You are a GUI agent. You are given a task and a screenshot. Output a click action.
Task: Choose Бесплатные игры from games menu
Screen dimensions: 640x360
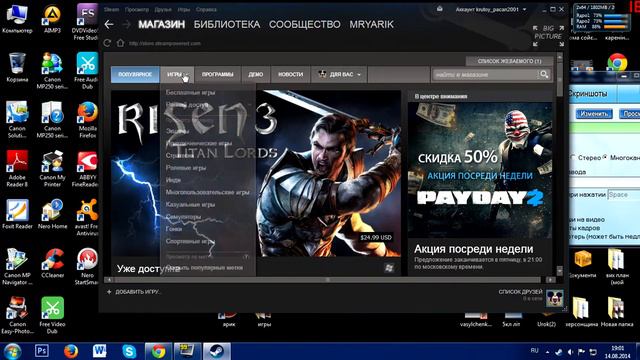click(190, 93)
